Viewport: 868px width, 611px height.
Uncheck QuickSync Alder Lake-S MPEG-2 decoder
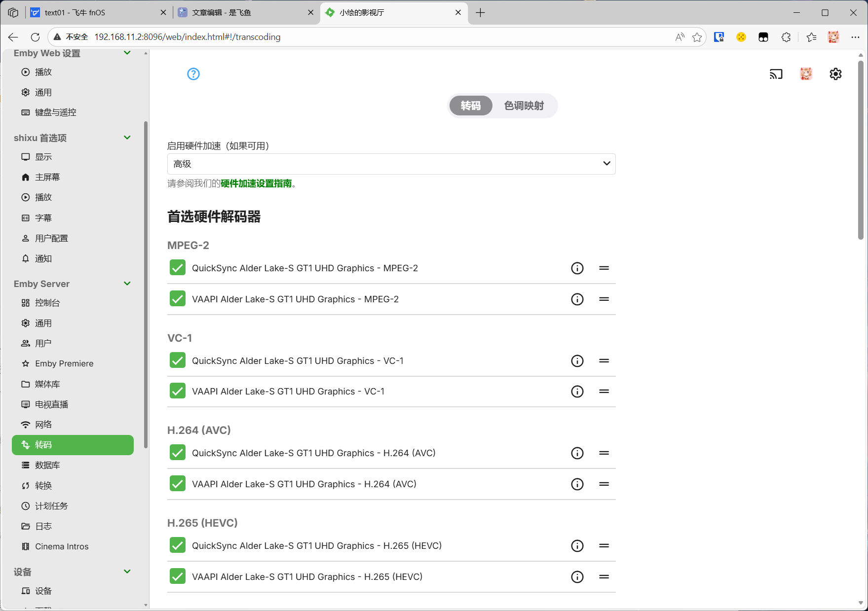[178, 268]
